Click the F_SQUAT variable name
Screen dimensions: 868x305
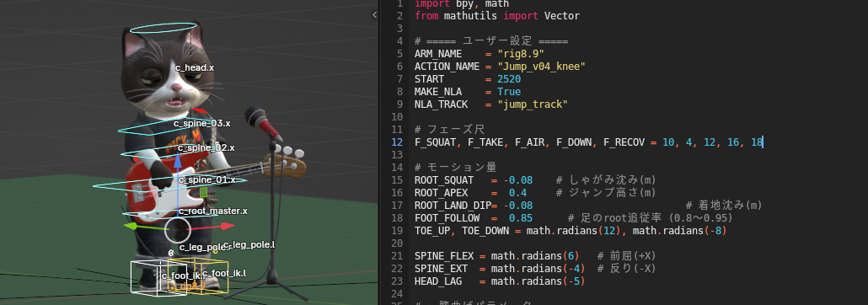[x=435, y=142]
